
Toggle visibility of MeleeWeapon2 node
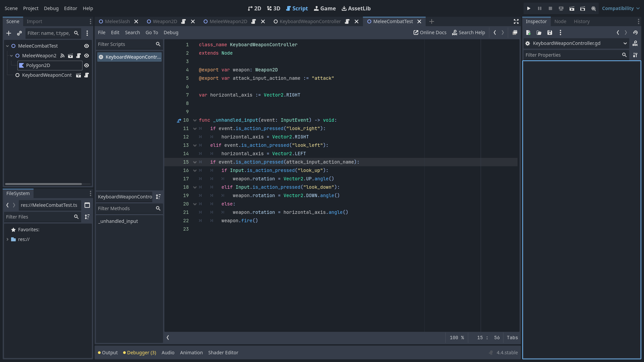(87, 56)
